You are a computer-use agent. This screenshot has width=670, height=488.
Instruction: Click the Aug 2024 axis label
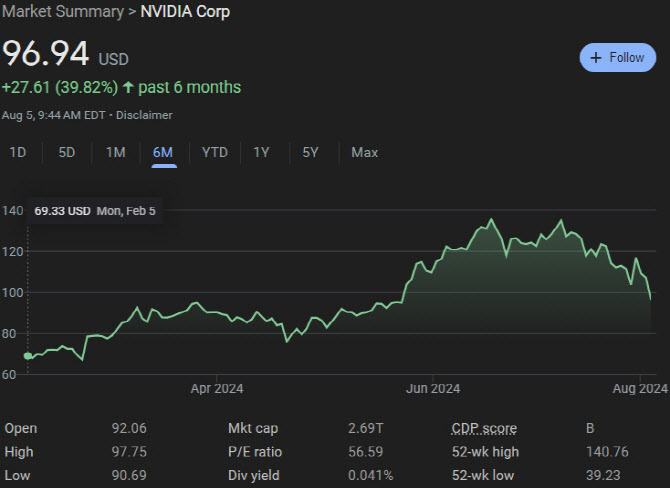640,388
